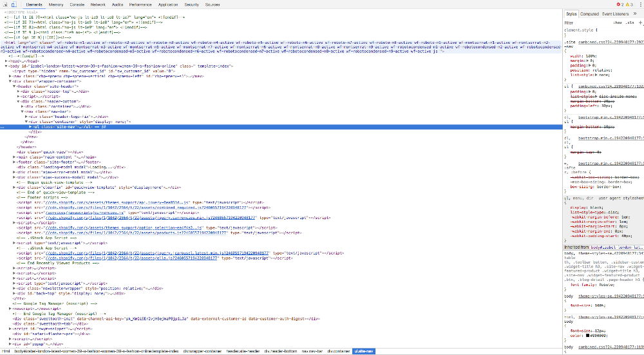Image resolution: width=644 pixels, height=355 pixels.
Task: Expand the main main-content node
Action: click(14, 157)
